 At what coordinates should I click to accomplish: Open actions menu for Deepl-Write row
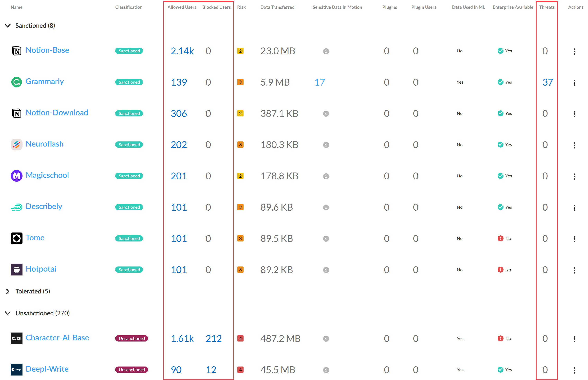coord(574,370)
